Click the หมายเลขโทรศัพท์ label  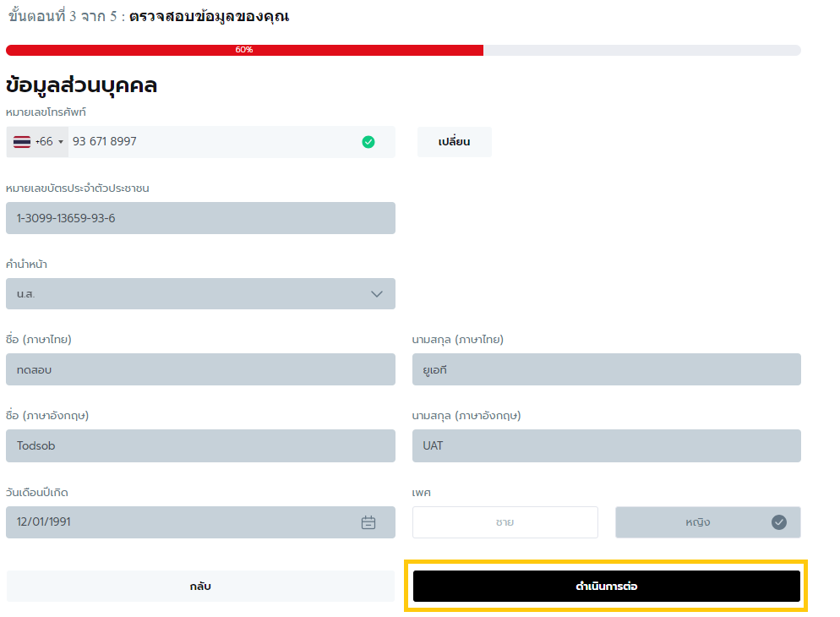click(46, 112)
